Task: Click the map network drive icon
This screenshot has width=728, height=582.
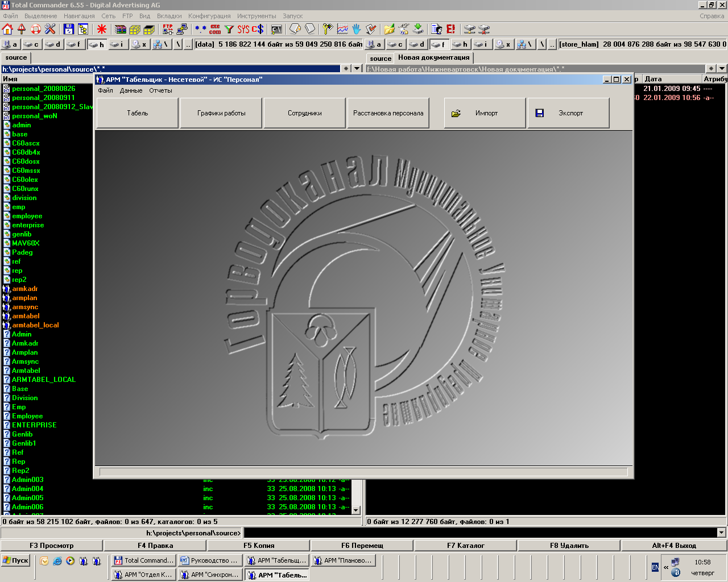Action: coord(470,29)
